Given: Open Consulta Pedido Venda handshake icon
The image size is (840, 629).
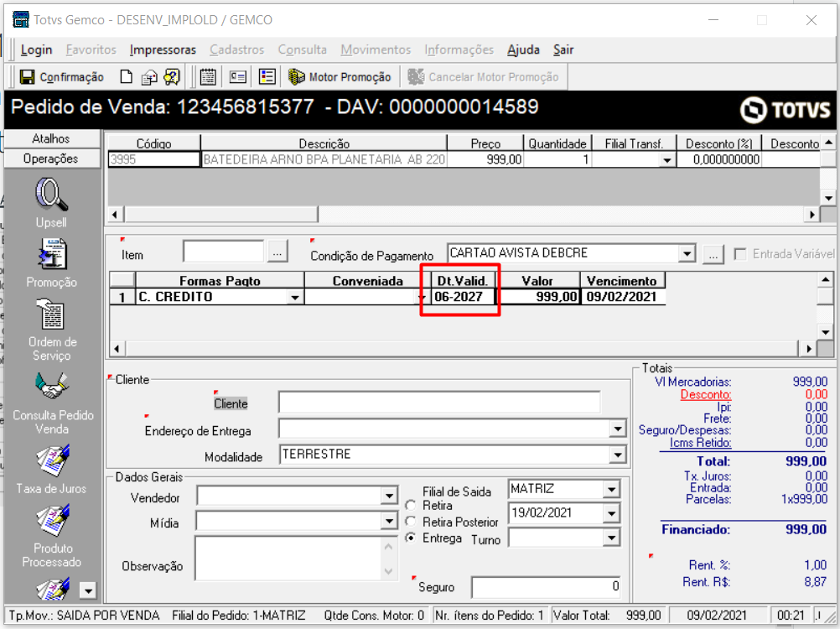Looking at the screenshot, I should (52, 385).
